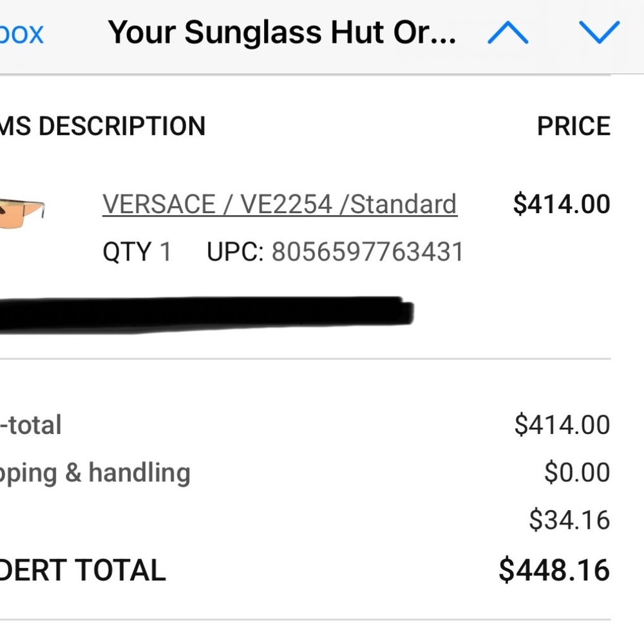
Task: Open the previous email with the up chevron
Action: [508, 33]
